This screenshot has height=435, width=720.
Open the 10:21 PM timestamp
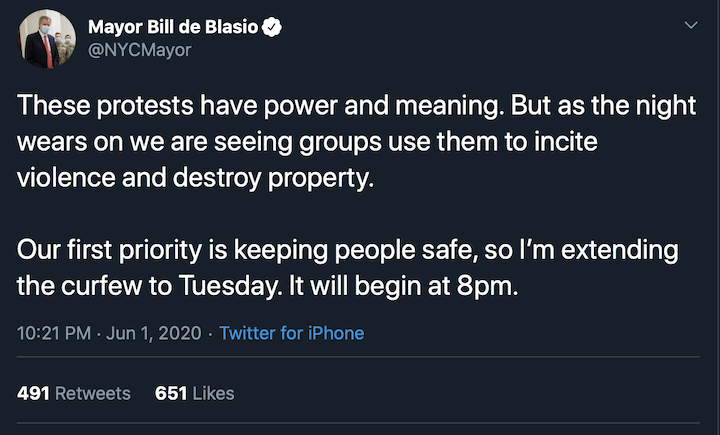pyautogui.click(x=54, y=333)
